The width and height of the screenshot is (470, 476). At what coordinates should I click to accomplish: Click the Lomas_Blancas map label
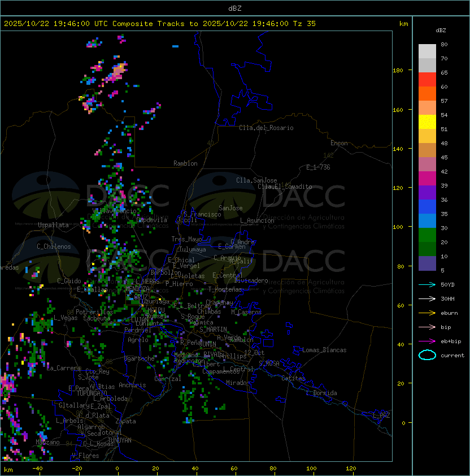coord(324,350)
